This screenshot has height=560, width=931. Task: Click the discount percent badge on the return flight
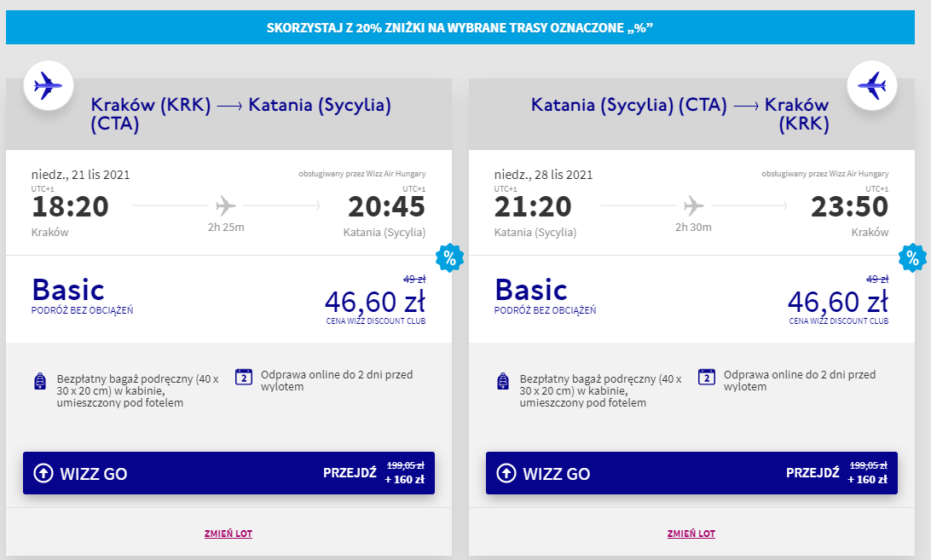coord(911,257)
